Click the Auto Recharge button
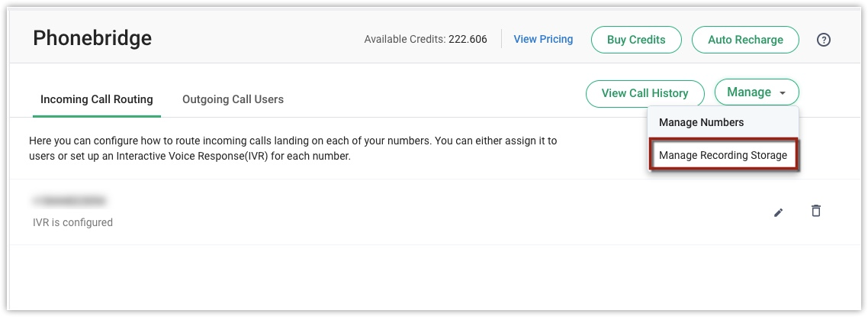 tap(744, 40)
